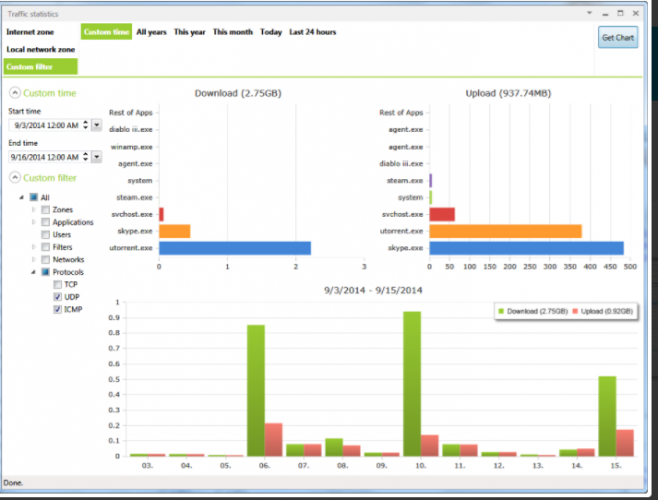Click the red upload bar for day 06

point(274,440)
